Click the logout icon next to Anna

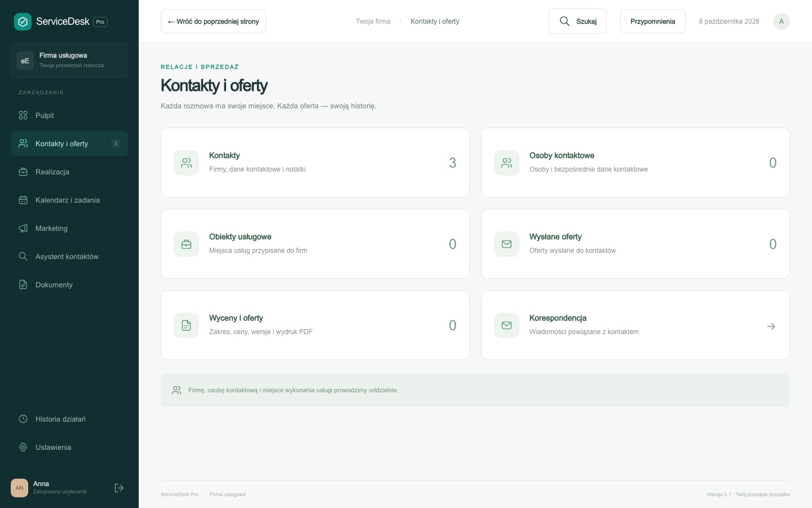119,488
